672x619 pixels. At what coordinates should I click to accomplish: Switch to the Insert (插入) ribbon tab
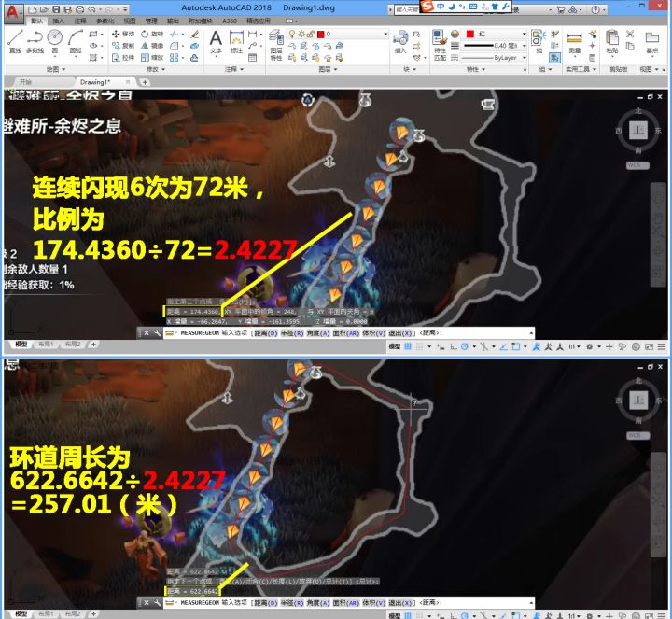click(x=58, y=21)
